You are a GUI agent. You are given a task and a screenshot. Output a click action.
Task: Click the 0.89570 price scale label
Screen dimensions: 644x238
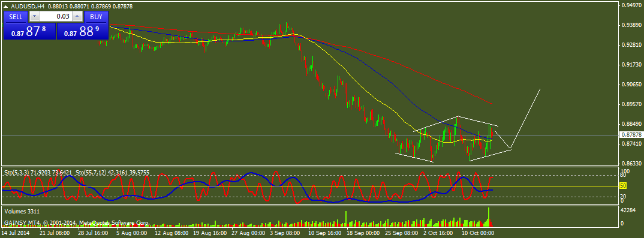632,104
